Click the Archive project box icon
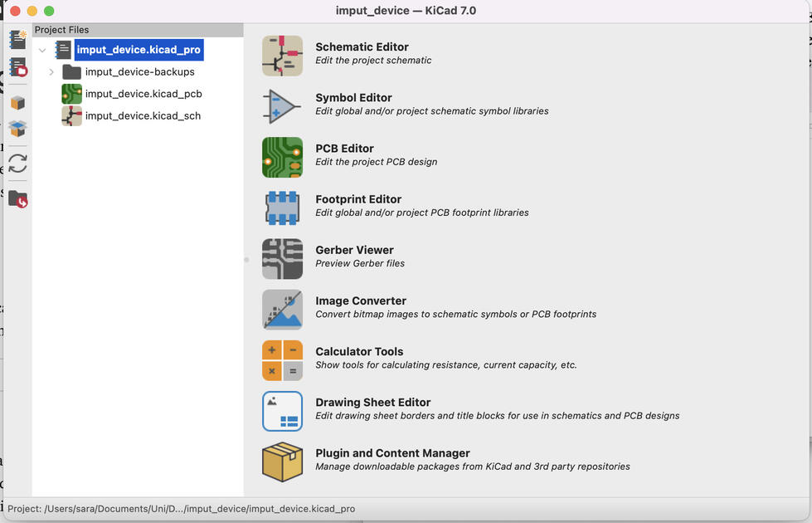 (x=17, y=103)
